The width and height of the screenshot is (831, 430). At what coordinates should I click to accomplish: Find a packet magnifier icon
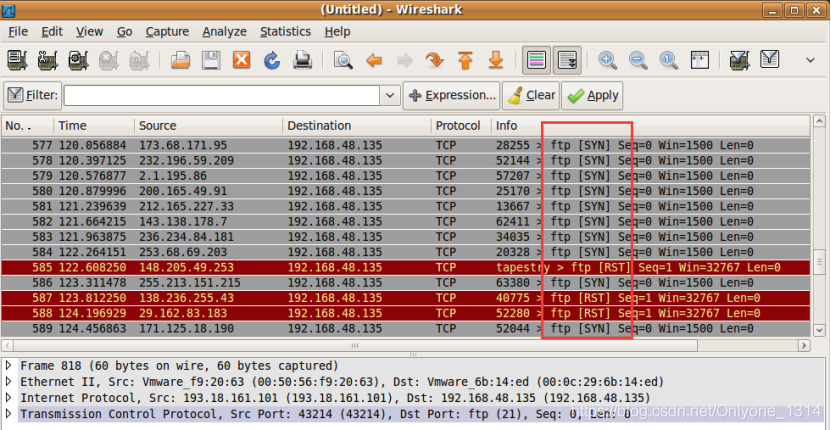tap(343, 60)
